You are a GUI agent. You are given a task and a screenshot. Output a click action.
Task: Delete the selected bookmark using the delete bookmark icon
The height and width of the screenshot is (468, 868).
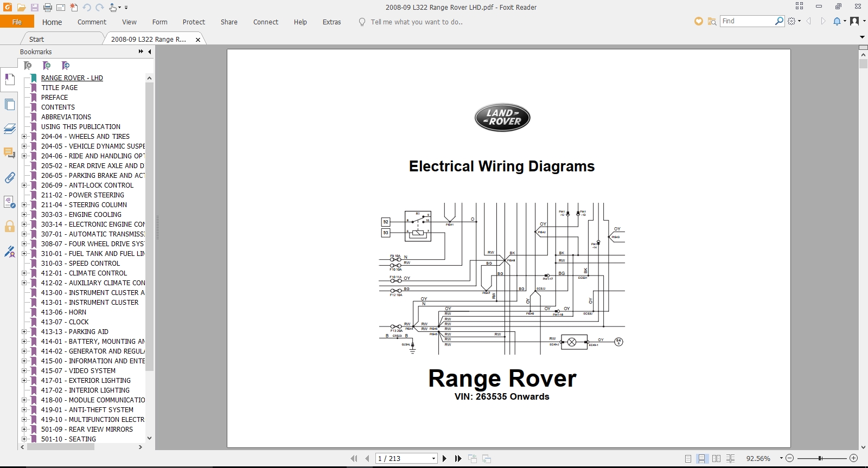pyautogui.click(x=28, y=66)
